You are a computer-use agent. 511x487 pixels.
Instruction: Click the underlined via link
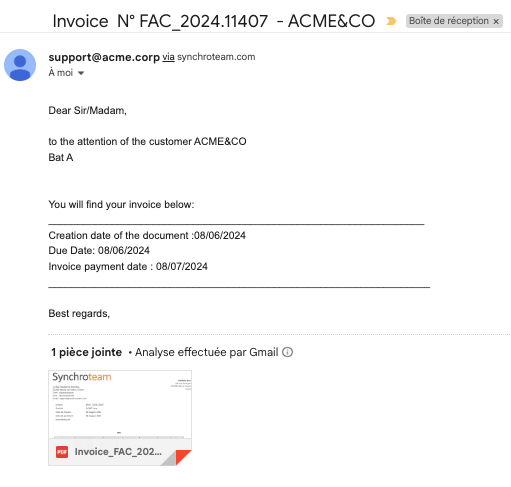[168, 57]
